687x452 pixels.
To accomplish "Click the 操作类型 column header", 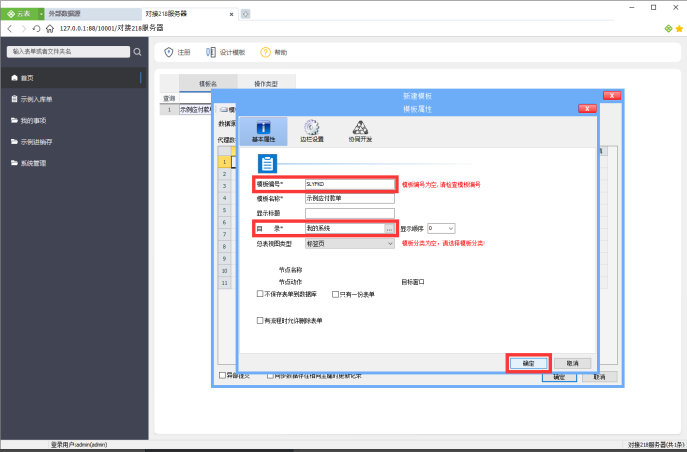I will pos(266,83).
